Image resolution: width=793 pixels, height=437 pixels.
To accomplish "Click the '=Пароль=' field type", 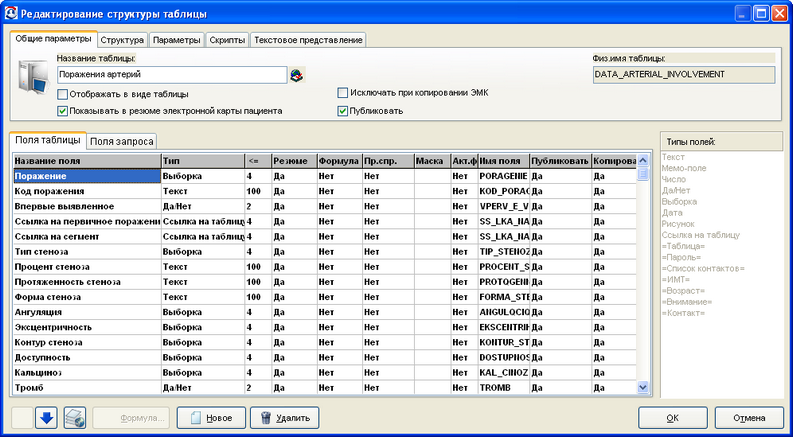I will coord(681,257).
